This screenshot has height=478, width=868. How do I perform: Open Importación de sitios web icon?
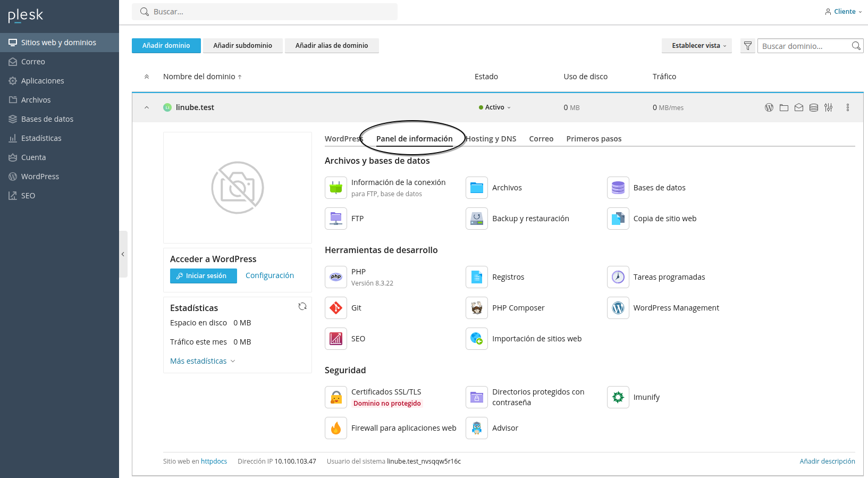tap(477, 339)
